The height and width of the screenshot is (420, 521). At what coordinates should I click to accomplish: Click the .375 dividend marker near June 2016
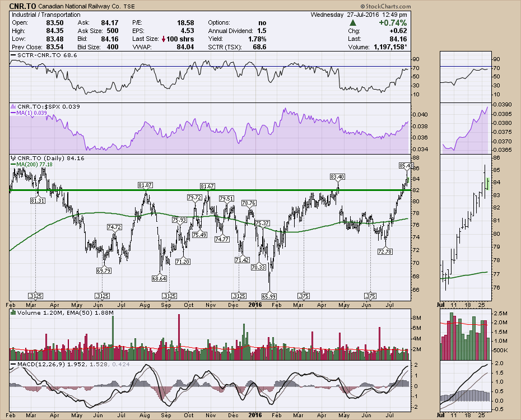[370, 296]
